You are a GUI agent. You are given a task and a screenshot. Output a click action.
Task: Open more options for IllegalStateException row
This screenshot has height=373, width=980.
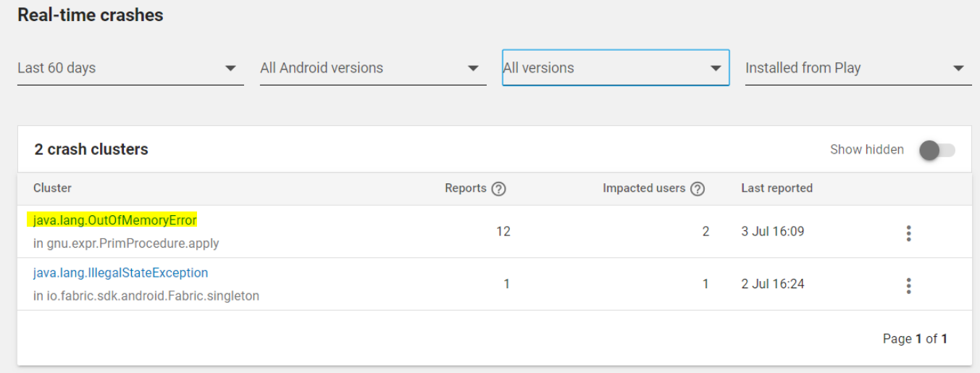tap(908, 285)
